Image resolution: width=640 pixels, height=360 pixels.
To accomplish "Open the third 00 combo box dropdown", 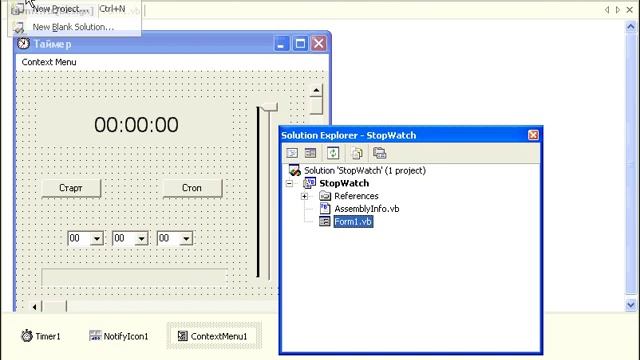I will pos(186,238).
